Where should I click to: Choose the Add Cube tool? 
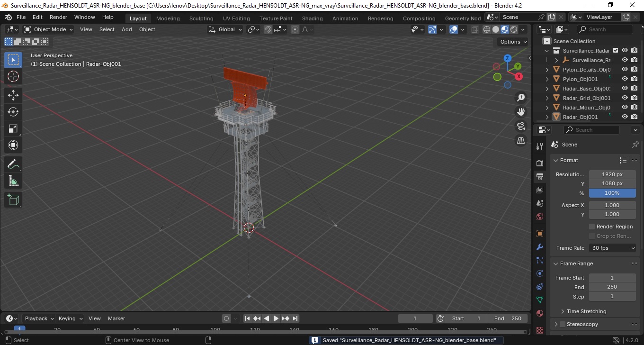(13, 200)
